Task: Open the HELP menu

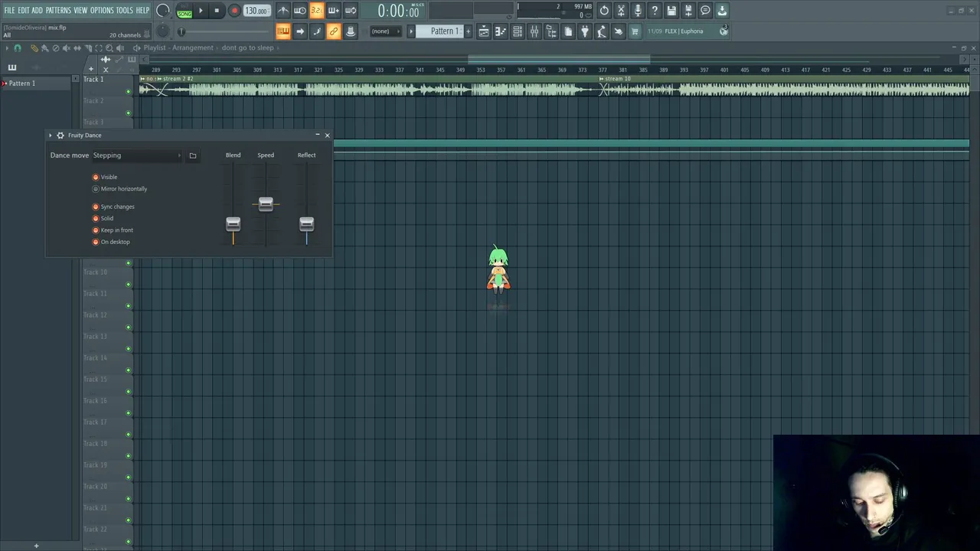Action: coord(142,10)
